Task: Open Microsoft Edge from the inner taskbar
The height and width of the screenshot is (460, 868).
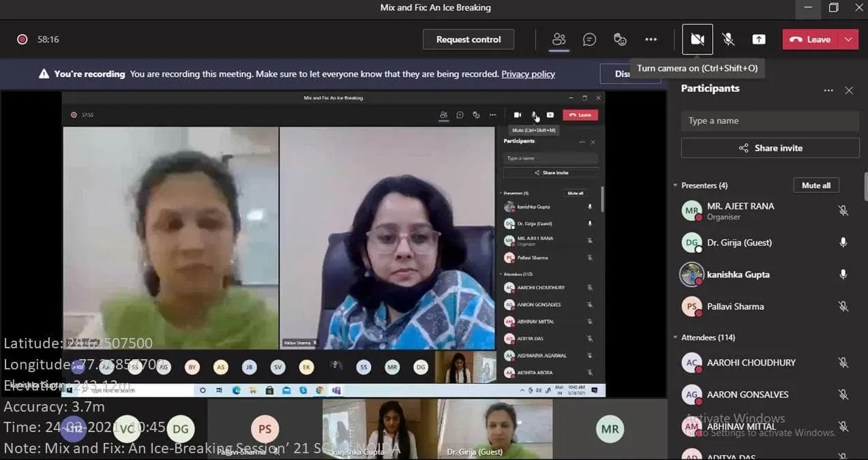Action: coord(237,390)
